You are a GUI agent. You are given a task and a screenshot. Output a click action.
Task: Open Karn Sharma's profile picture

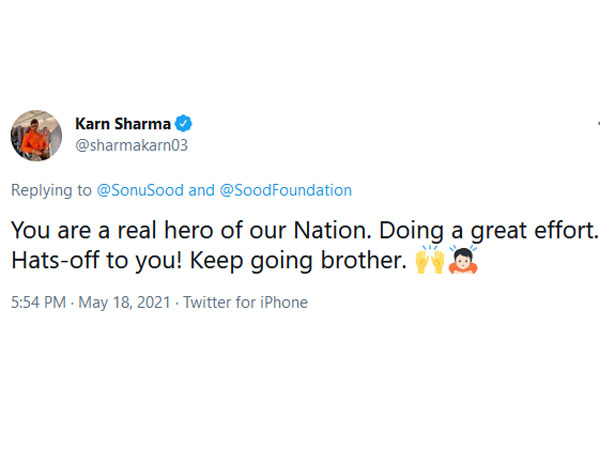36,135
